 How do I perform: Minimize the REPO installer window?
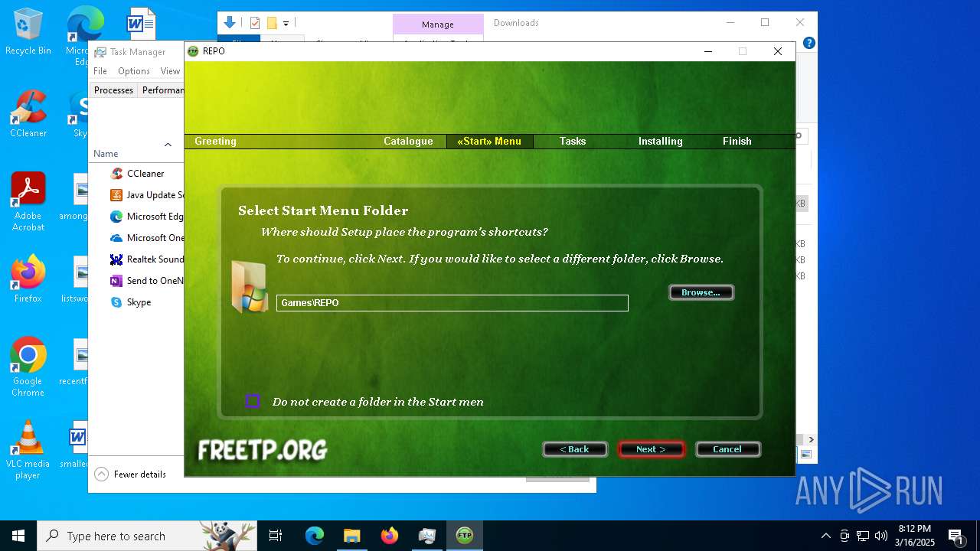click(707, 51)
